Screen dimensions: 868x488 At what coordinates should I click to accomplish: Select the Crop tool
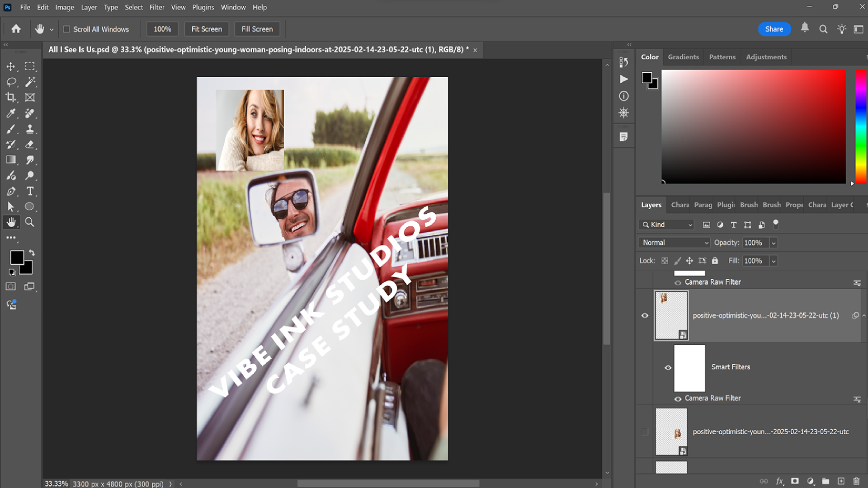[11, 98]
